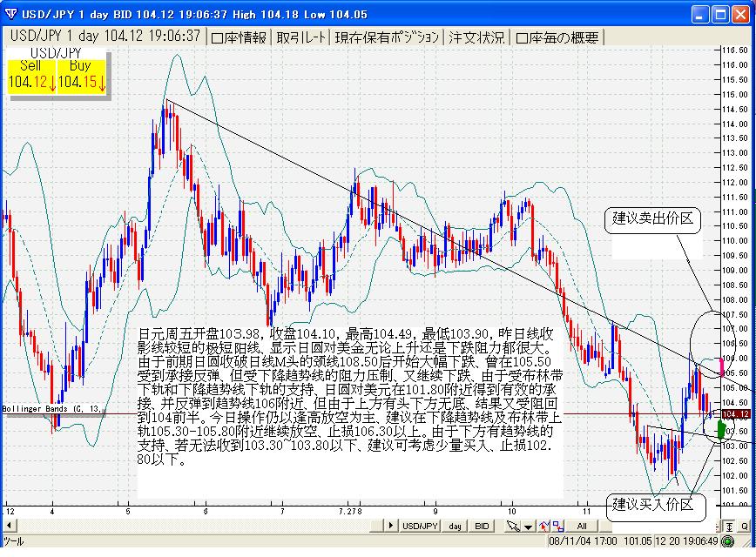Click the tiled-windows icon on the bottom toolbar
This screenshot has height=557, width=756.
click(558, 527)
